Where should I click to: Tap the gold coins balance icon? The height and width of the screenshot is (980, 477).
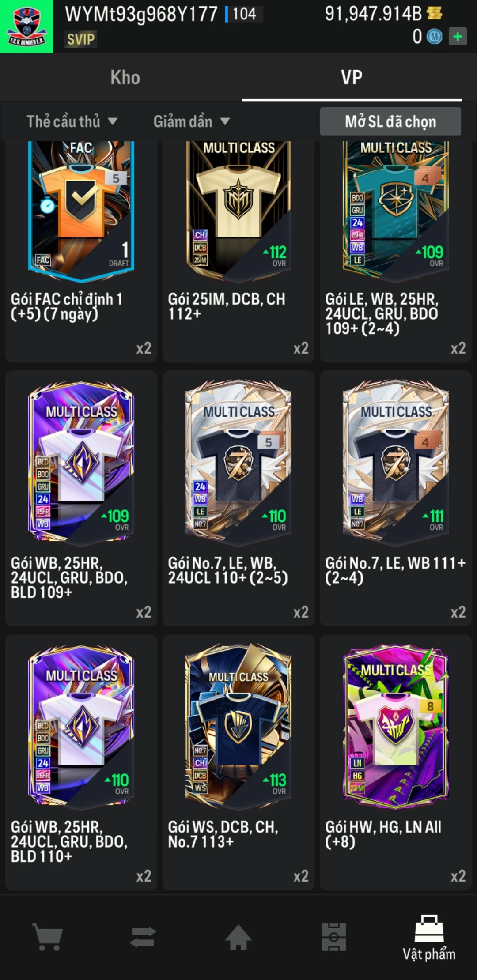tap(435, 13)
